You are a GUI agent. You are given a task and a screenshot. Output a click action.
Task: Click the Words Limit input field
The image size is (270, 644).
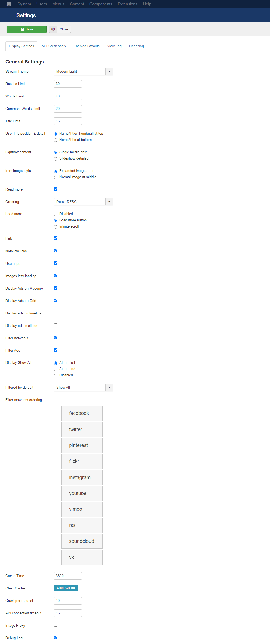[68, 96]
